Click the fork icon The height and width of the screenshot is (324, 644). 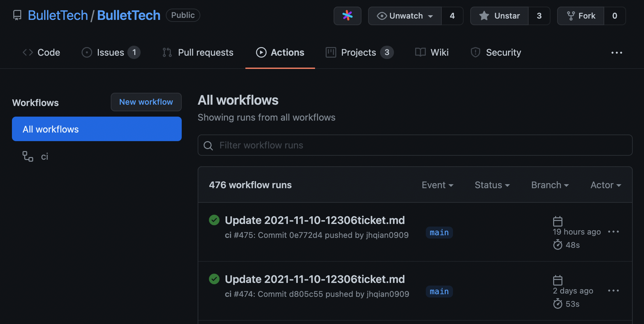click(x=571, y=16)
